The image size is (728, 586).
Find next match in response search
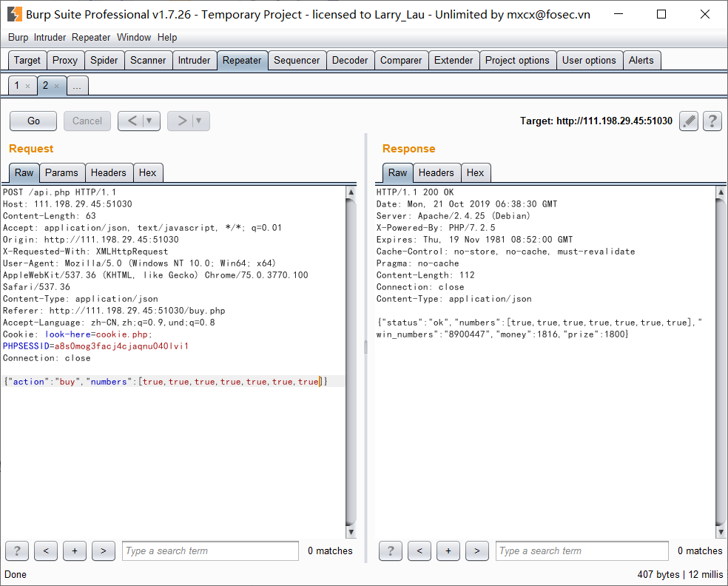pos(477,550)
